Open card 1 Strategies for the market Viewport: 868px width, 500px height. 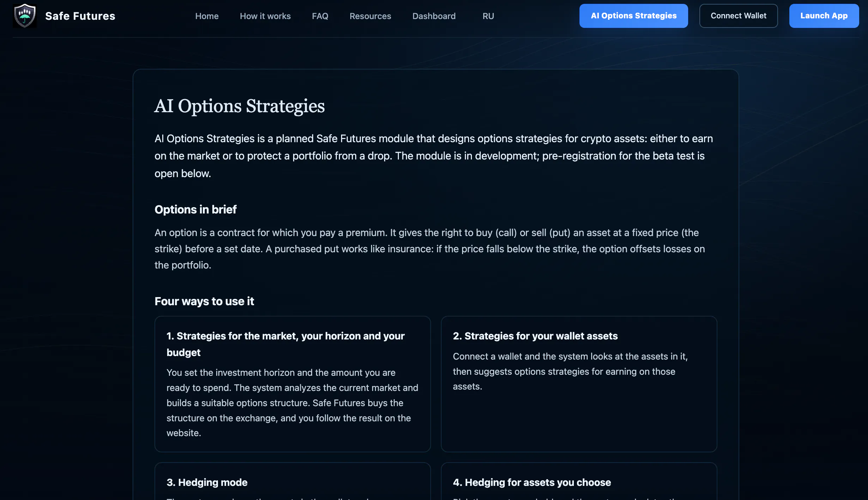click(x=292, y=384)
